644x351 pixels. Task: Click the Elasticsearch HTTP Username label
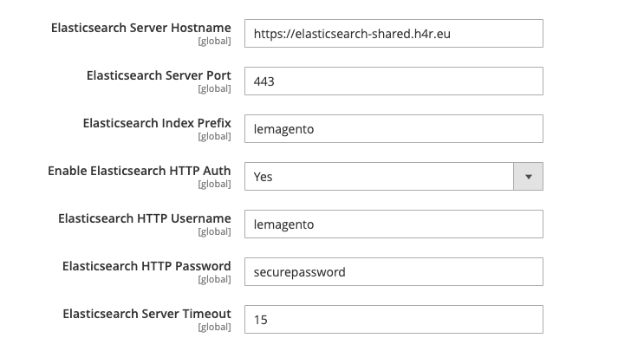coord(145,218)
